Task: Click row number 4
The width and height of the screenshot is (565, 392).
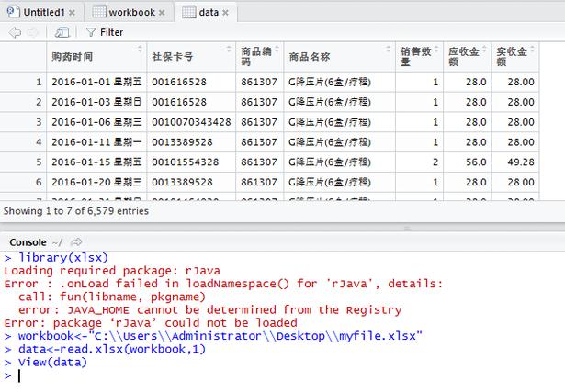Action: coord(39,142)
